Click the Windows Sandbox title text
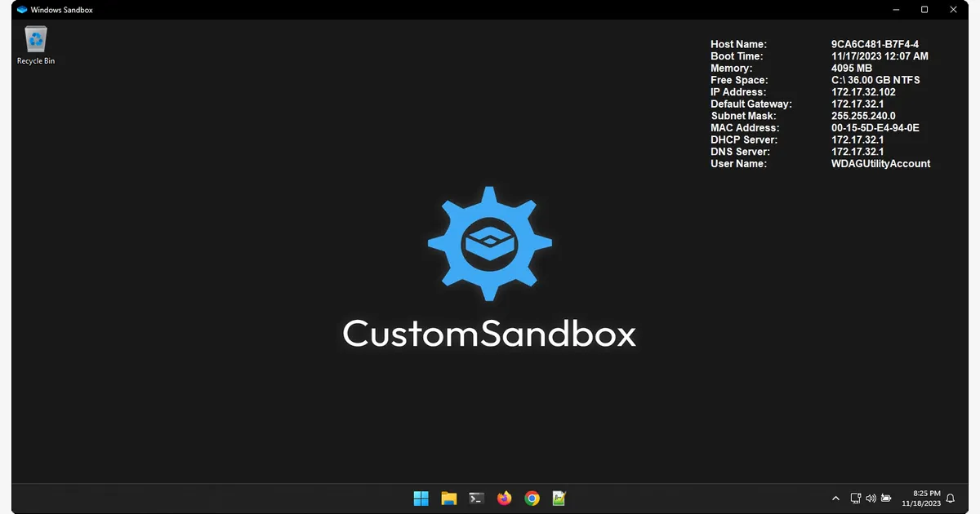980x514 pixels. pos(61,10)
